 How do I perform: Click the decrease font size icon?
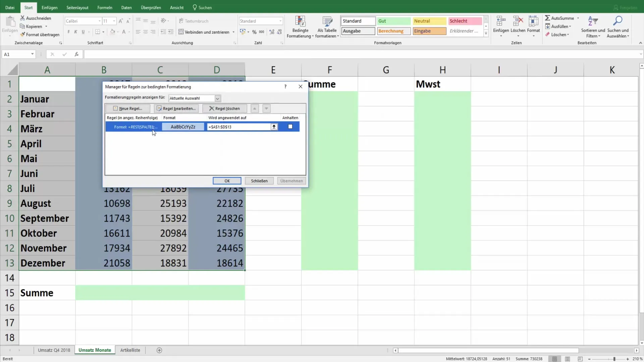(x=128, y=21)
